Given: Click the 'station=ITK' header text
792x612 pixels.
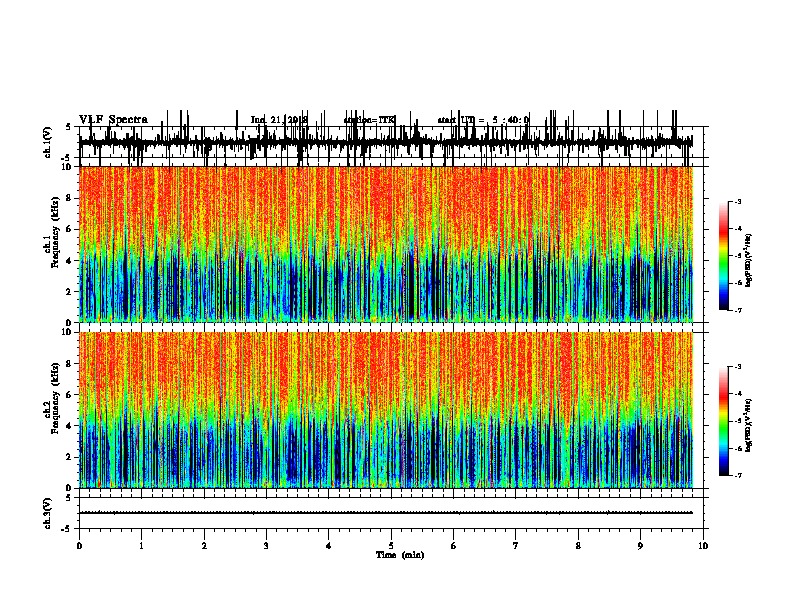Looking at the screenshot, I should click(x=369, y=120).
